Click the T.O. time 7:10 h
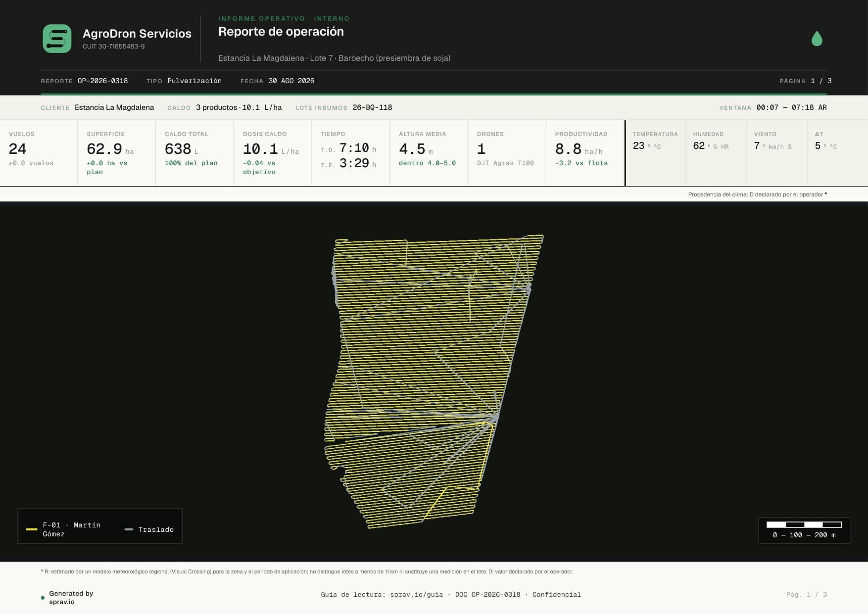The image size is (868, 614). coord(348,148)
